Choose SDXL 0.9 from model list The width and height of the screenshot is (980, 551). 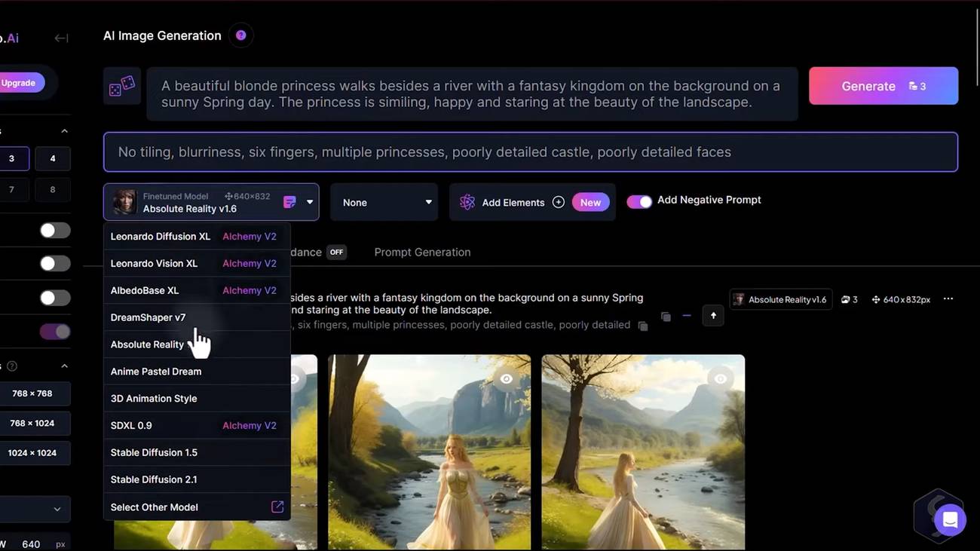197,426
